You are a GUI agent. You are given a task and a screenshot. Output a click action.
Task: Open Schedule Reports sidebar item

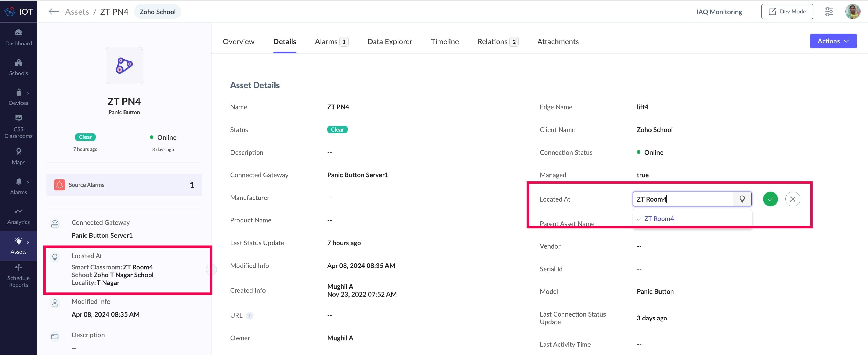click(19, 276)
